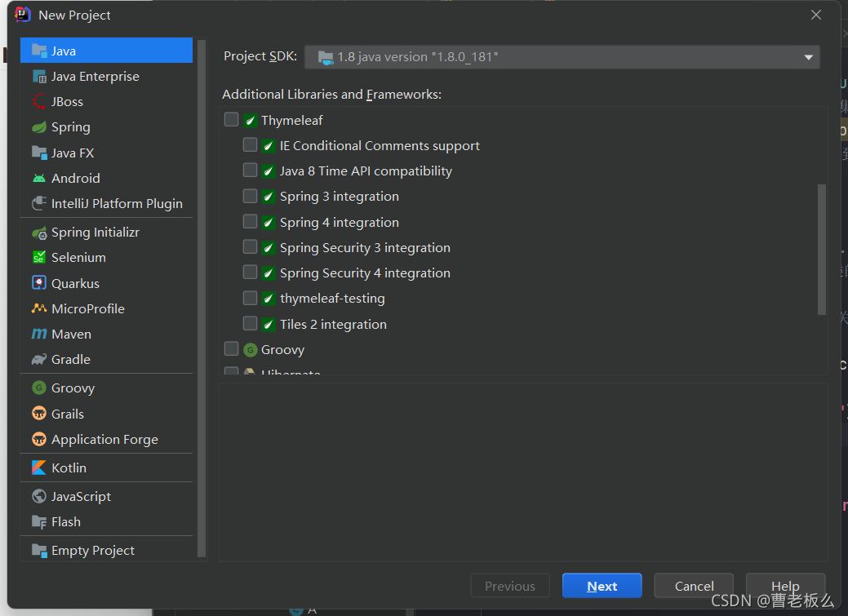The width and height of the screenshot is (848, 616).
Task: Check Spring Security 3 integration
Action: tap(250, 247)
